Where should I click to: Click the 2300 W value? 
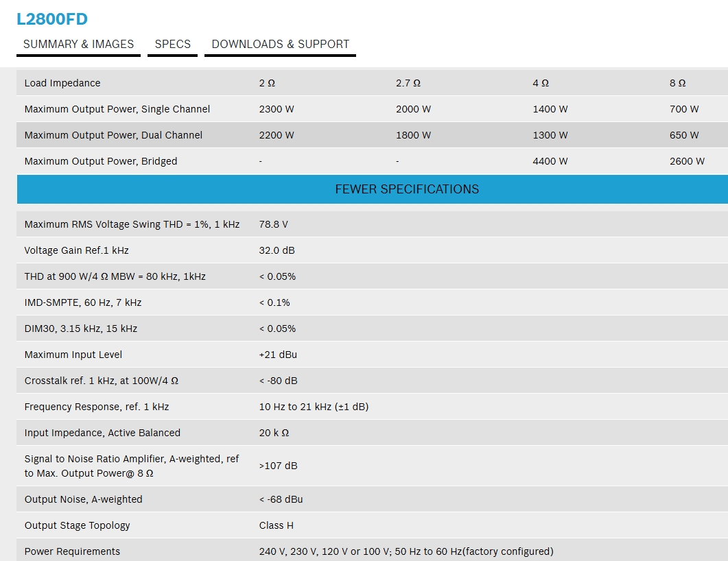coord(277,109)
